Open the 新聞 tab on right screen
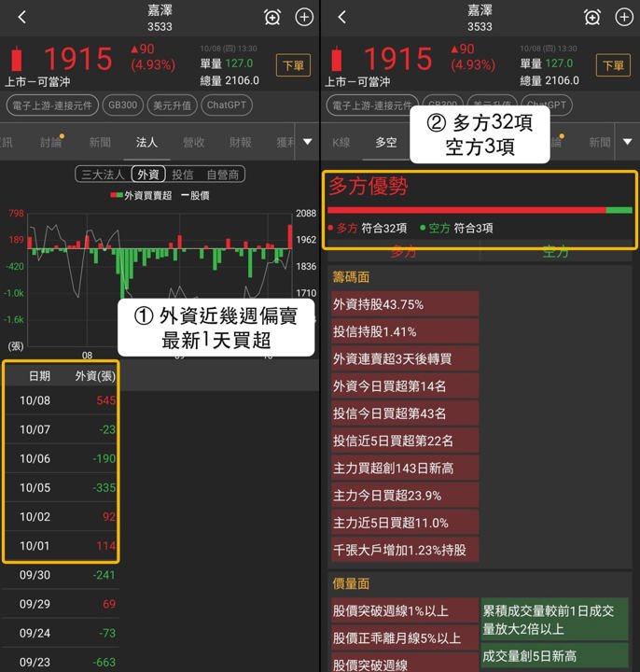Viewport: 640px width, 672px height. pos(599,142)
